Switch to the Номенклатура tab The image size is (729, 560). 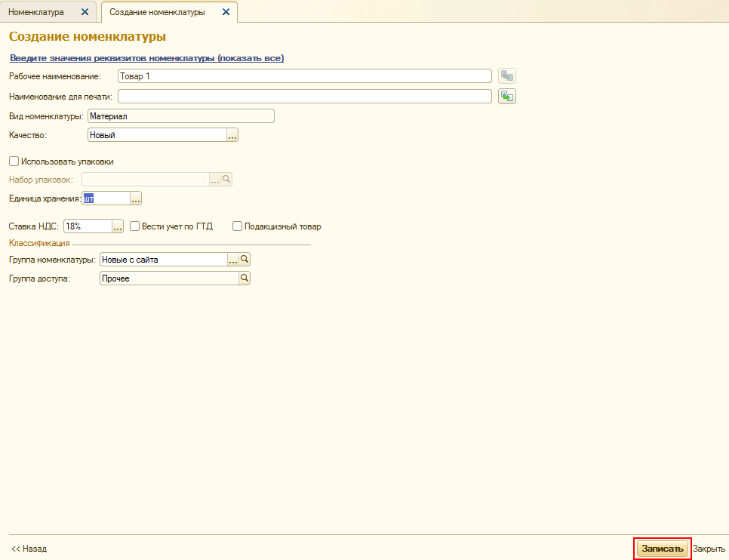click(41, 12)
